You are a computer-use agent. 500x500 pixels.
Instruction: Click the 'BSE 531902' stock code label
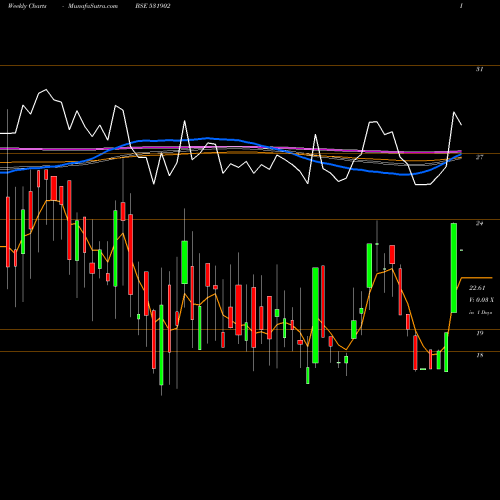point(153,6)
